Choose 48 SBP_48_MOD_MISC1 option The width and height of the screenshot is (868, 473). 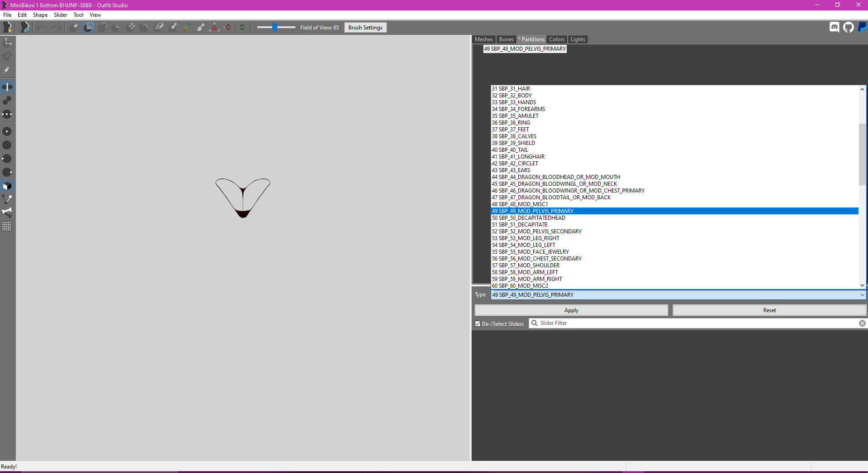click(x=675, y=204)
